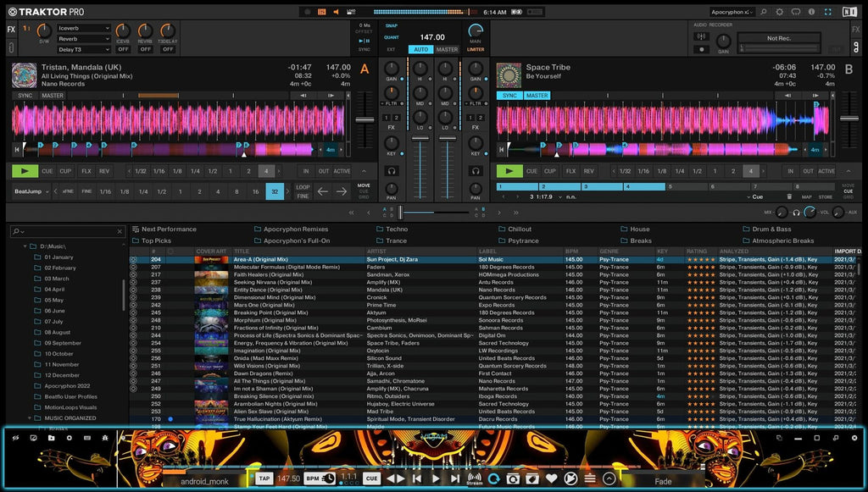Click the beatjump right arrow on Deck A

tap(341, 191)
